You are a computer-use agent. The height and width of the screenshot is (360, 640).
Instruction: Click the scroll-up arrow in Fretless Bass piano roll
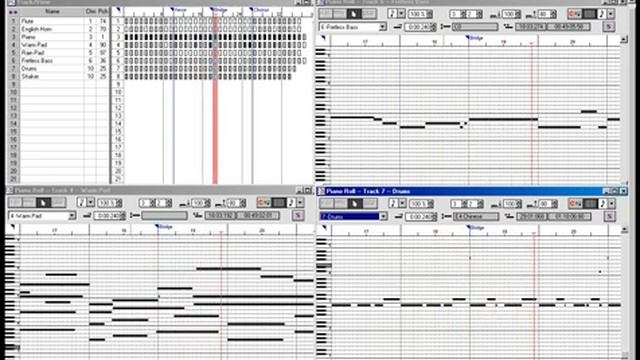tap(624, 40)
